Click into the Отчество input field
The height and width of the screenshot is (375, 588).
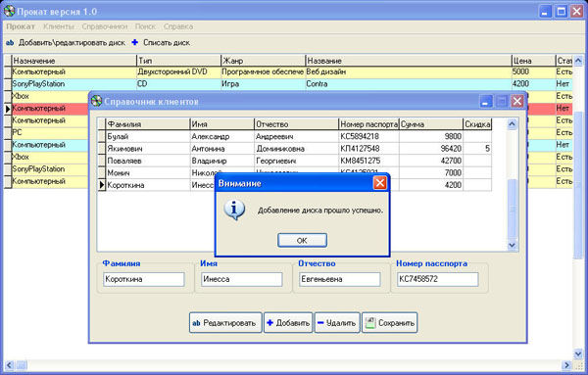tap(340, 279)
